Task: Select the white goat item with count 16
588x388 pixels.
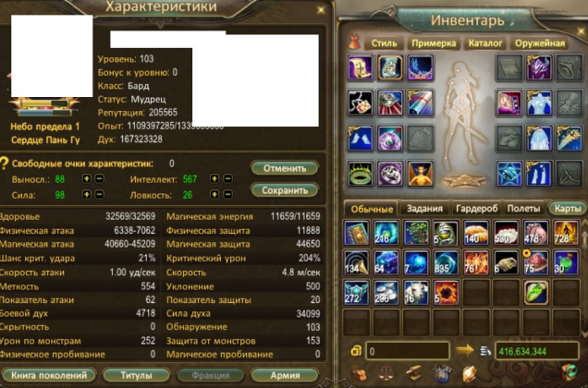Action: pyautogui.click(x=416, y=293)
